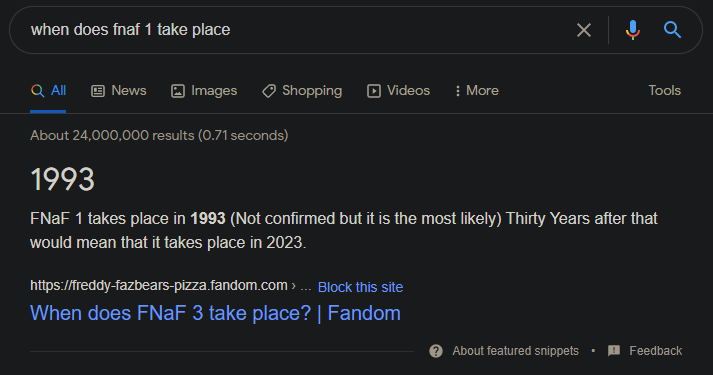
Task: Click the Feedback flag icon
Action: [x=614, y=351]
